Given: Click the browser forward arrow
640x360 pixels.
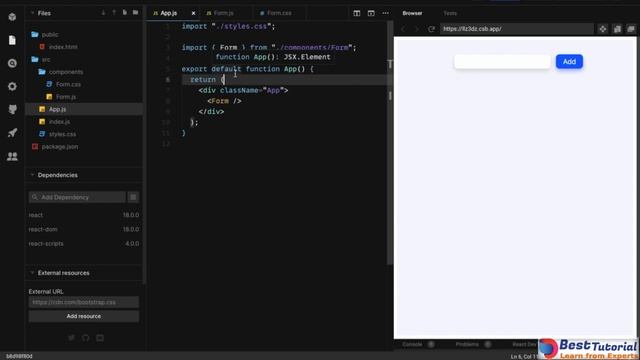Looking at the screenshot, I should tap(417, 29).
